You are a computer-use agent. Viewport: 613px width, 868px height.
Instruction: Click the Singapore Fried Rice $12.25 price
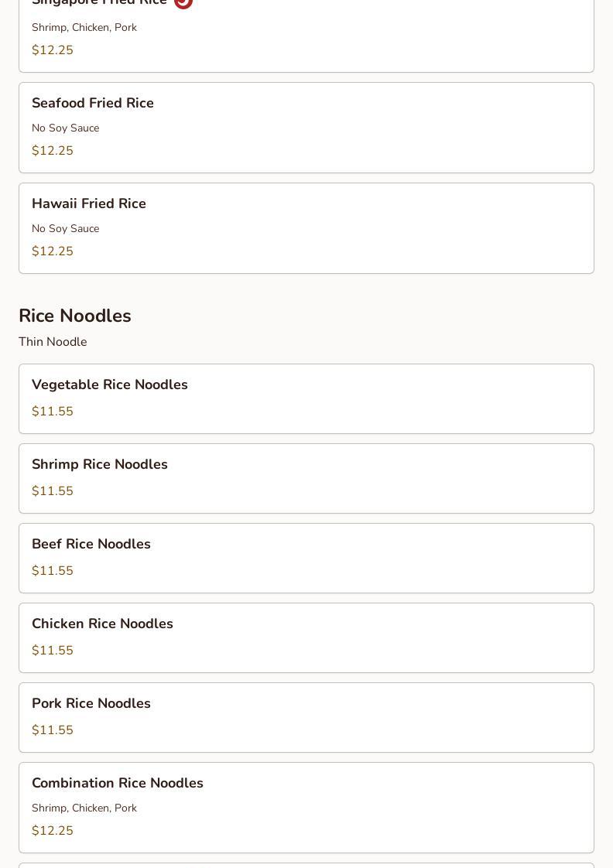pos(53,50)
